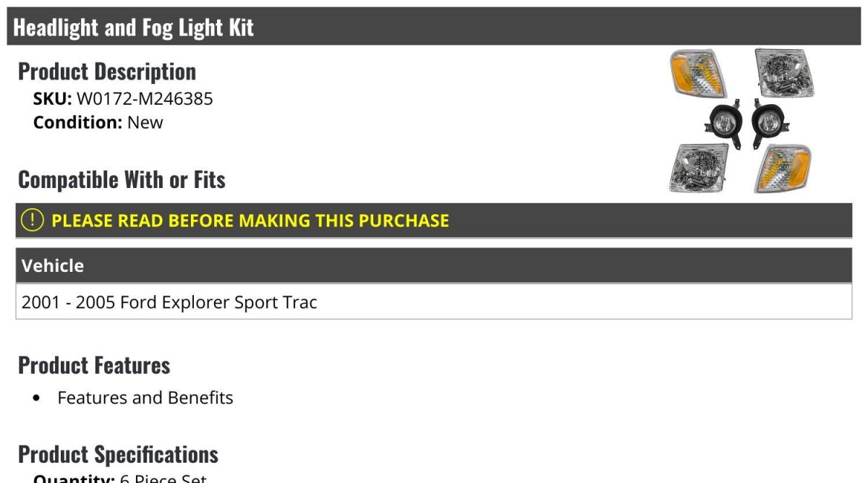The image size is (868, 483).
Task: Click the Product Description heading
Action: pyautogui.click(x=107, y=71)
